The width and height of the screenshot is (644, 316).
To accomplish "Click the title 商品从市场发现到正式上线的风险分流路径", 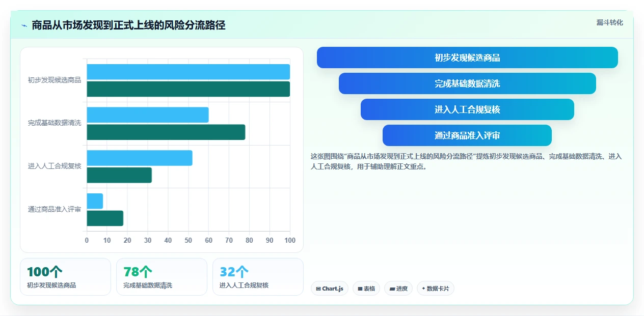I will pos(128,25).
